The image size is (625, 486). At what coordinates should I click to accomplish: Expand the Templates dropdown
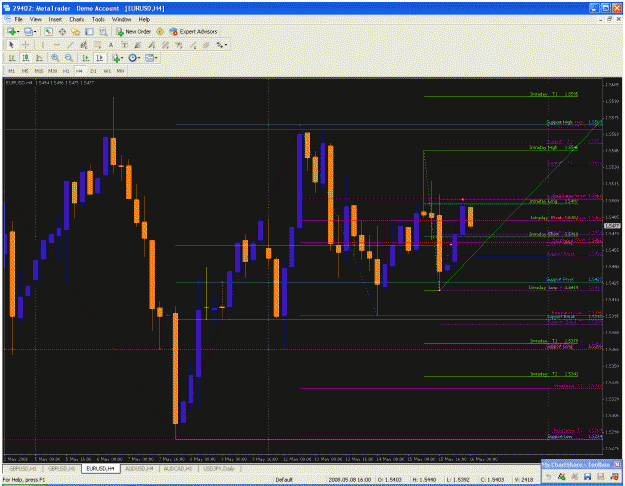[156, 58]
